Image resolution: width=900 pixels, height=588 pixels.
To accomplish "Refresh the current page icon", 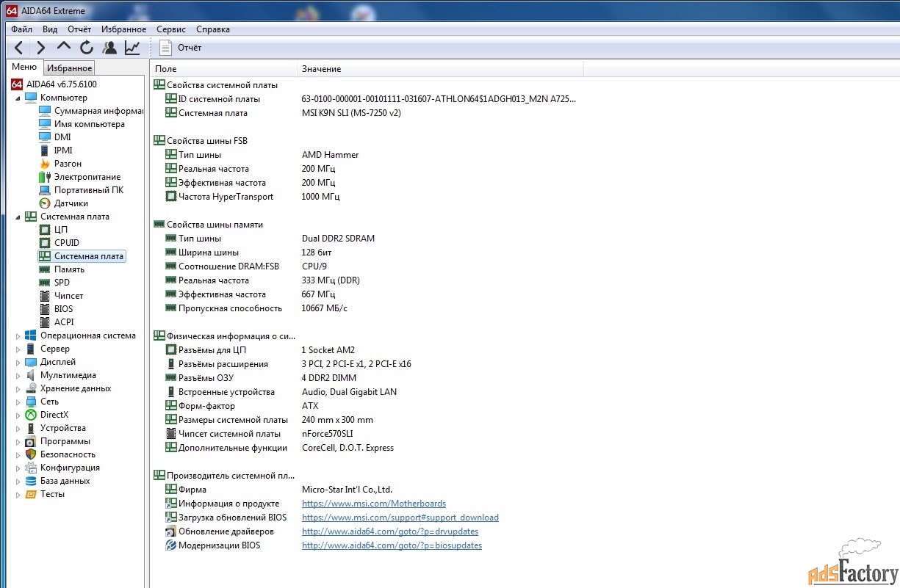I will (x=87, y=48).
